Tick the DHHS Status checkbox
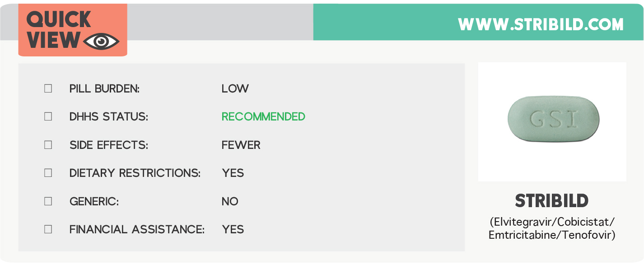This screenshot has height=264, width=644. pyautogui.click(x=48, y=116)
